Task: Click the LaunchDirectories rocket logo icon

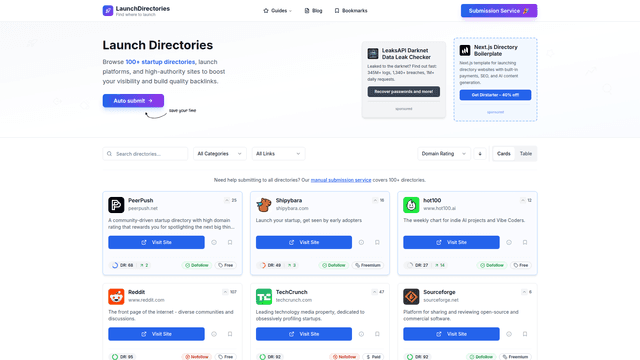Action: [x=108, y=11]
